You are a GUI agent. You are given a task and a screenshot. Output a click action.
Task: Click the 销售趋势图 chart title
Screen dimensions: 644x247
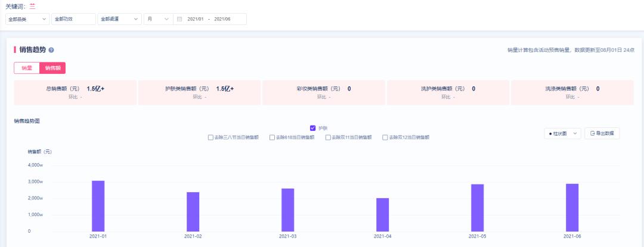tap(27, 121)
